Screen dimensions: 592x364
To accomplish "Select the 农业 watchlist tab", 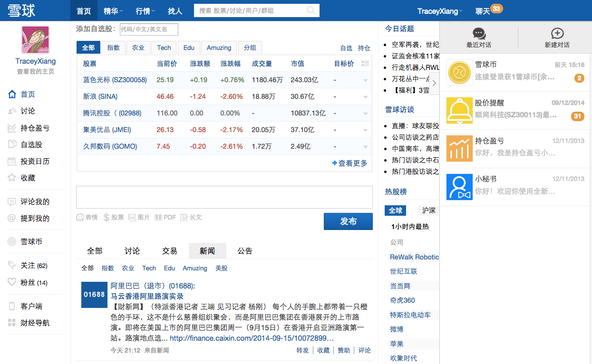I will coord(138,48).
